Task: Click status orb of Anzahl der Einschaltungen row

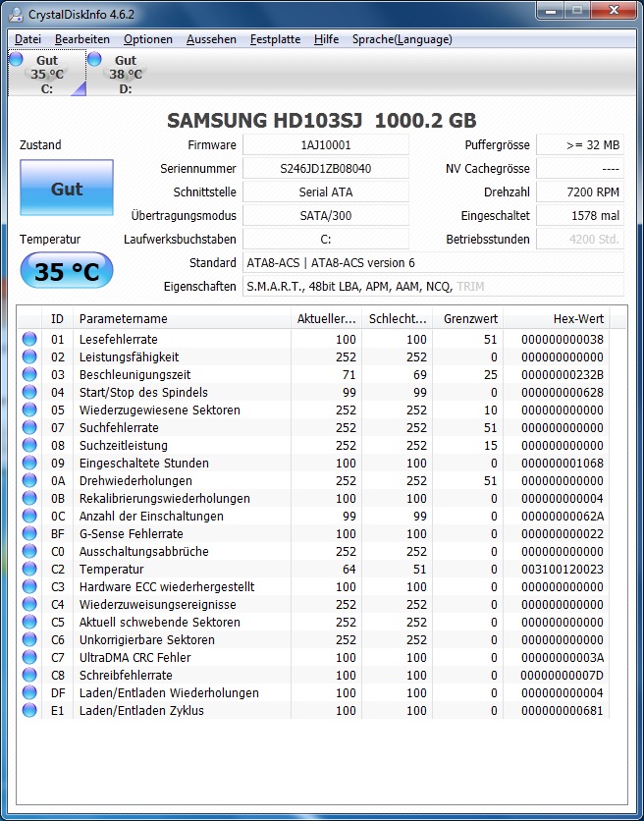Action: (29, 516)
